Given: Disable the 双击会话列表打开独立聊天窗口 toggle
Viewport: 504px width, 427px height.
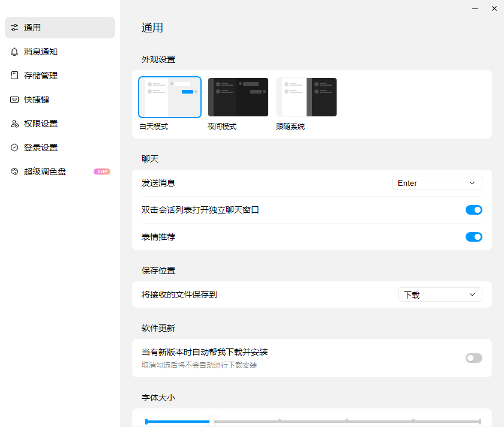Looking at the screenshot, I should (x=474, y=210).
